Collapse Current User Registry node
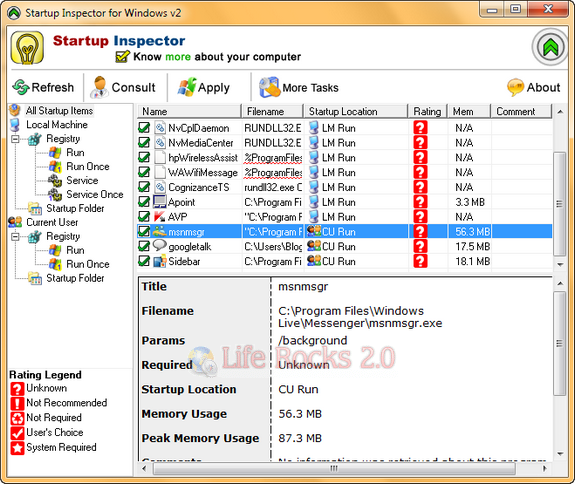Image resolution: width=575 pixels, height=484 pixels. pos(15,237)
